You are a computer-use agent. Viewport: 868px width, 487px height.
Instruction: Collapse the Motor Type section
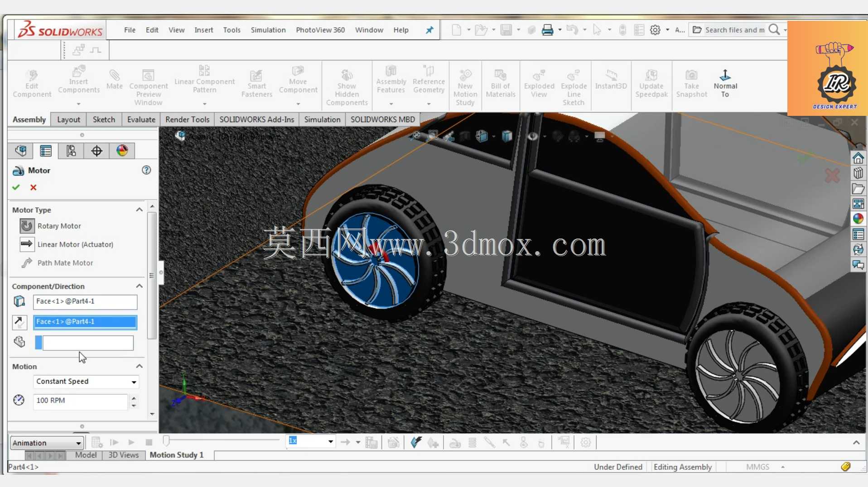(139, 210)
